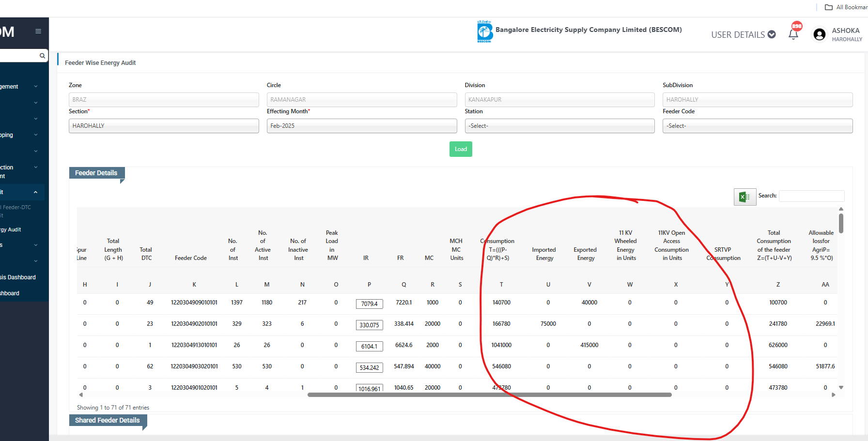Click the total consumption value 241780
868x441 pixels.
778,324
